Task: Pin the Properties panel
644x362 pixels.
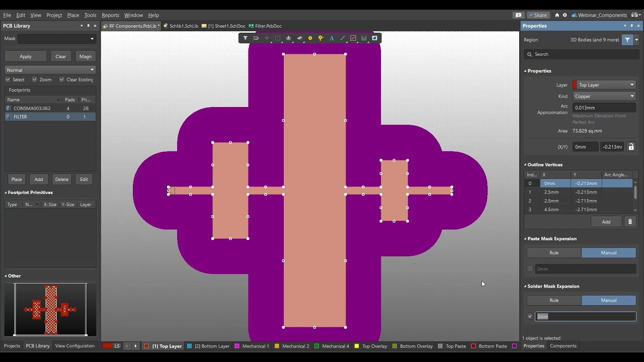Action: pos(632,26)
